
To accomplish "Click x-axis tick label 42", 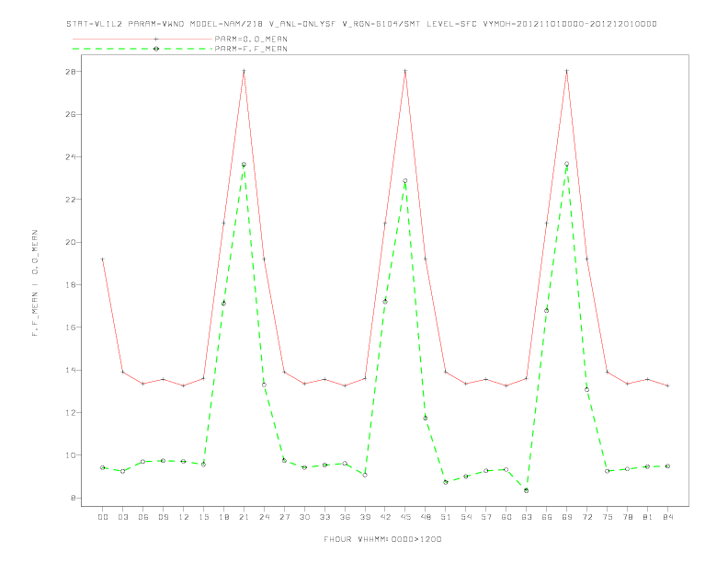I will (385, 517).
